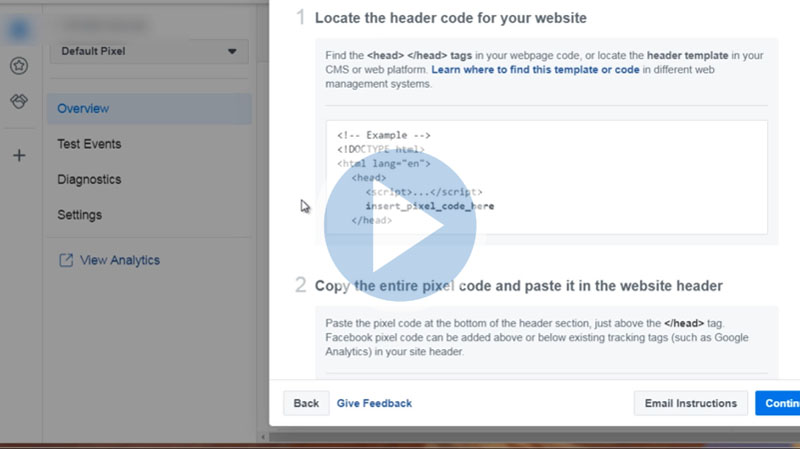Click the blue Continue button
Image resolution: width=800 pixels, height=449 pixels.
[x=779, y=403]
